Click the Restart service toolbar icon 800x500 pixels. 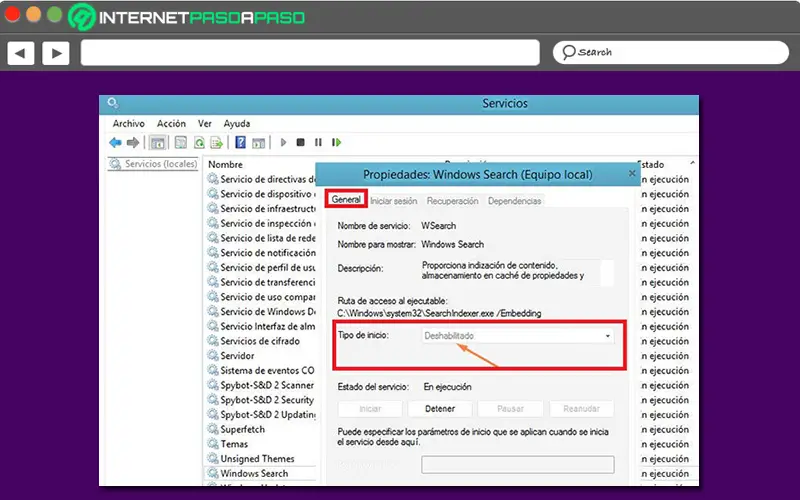[336, 142]
